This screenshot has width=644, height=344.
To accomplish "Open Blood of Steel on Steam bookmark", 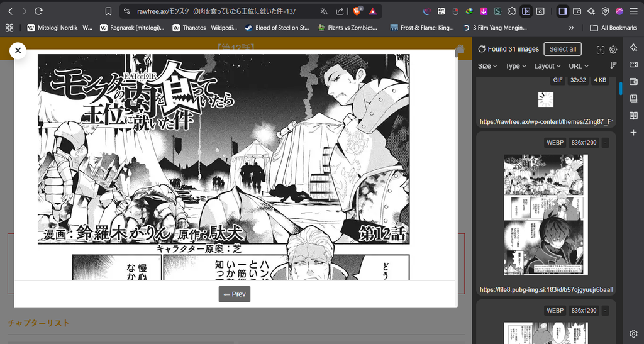I will pos(277,28).
